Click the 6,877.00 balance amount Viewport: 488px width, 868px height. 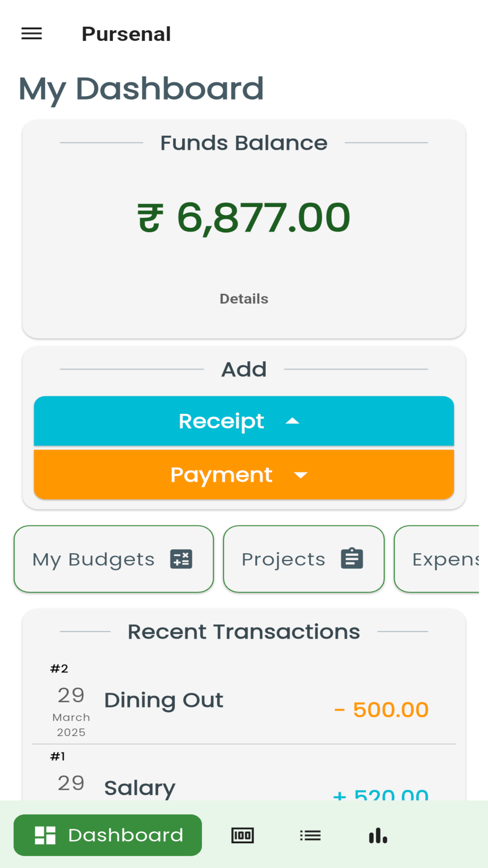click(x=263, y=218)
